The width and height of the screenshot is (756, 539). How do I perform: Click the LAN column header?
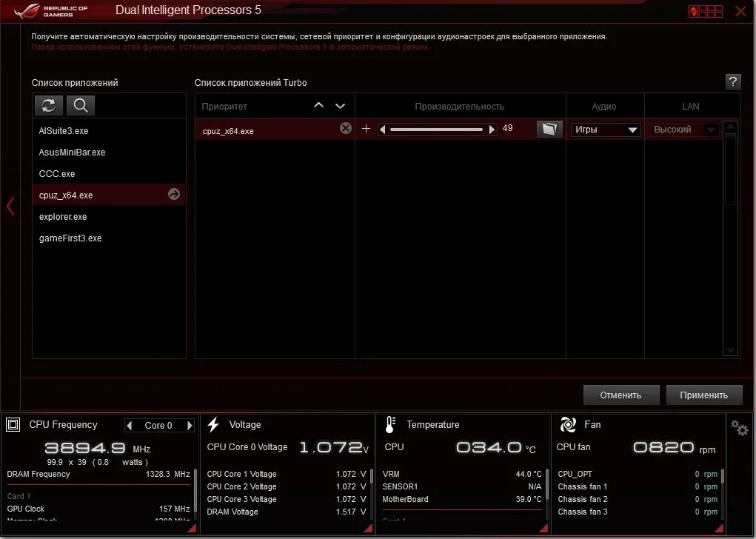pyautogui.click(x=690, y=106)
